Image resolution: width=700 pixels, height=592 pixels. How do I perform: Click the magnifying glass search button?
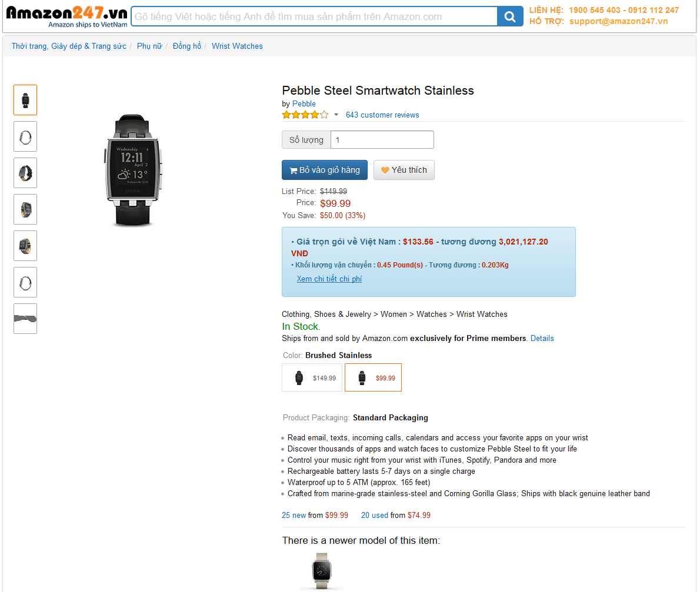pyautogui.click(x=509, y=16)
